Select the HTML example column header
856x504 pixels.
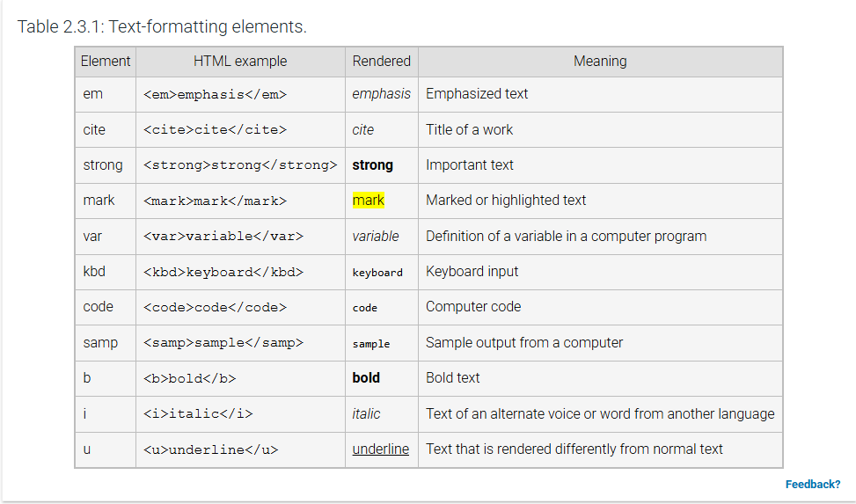tap(240, 62)
